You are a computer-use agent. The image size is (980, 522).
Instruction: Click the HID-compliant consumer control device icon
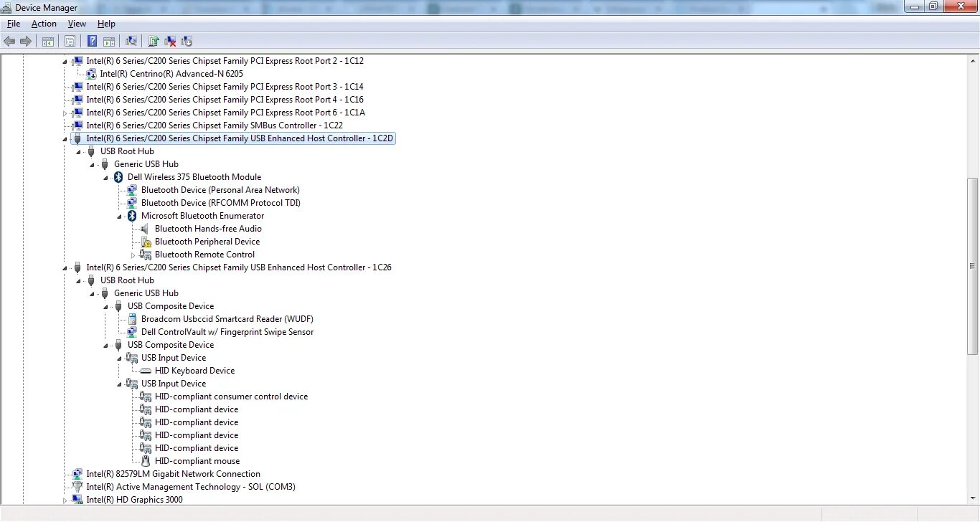[146, 397]
